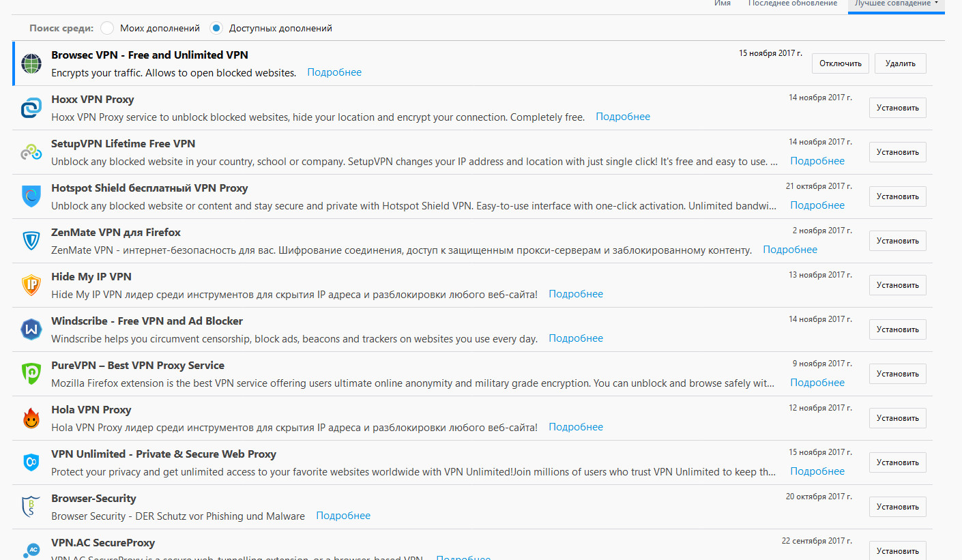Click 'VPN Unlimited - Private & Secure Web Proxy' title
The image size is (962, 560).
point(164,454)
